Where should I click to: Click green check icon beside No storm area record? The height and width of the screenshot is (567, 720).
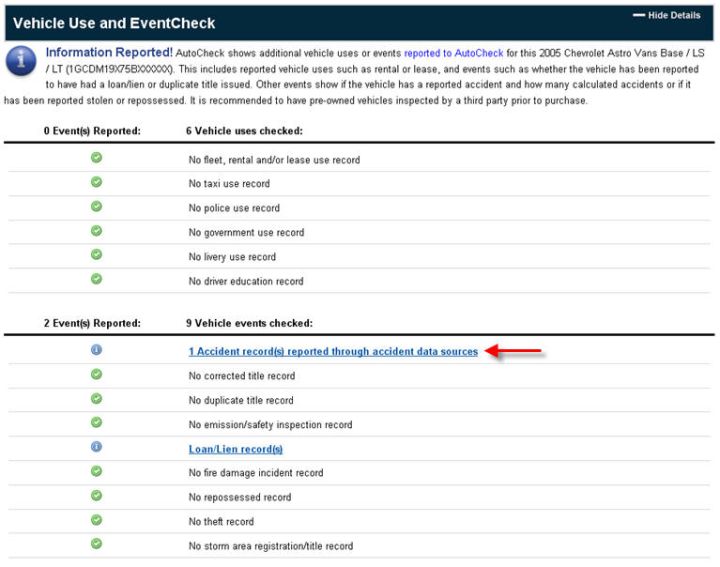click(x=96, y=544)
